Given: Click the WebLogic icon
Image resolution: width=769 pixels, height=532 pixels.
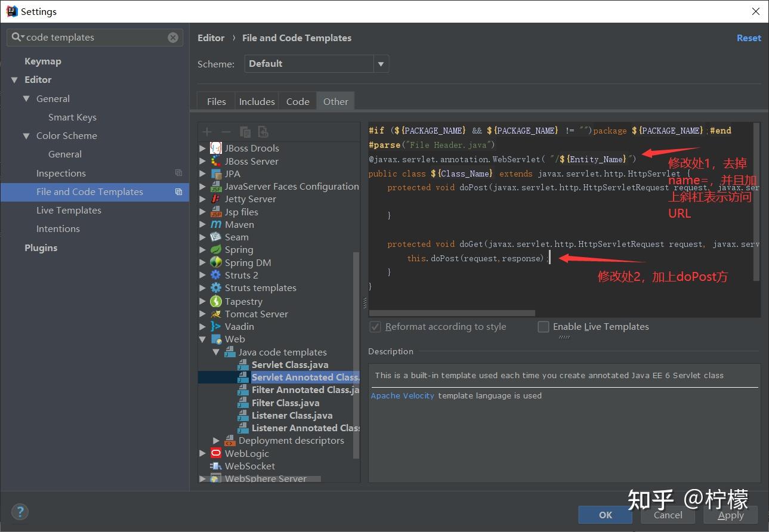Looking at the screenshot, I should pos(216,453).
